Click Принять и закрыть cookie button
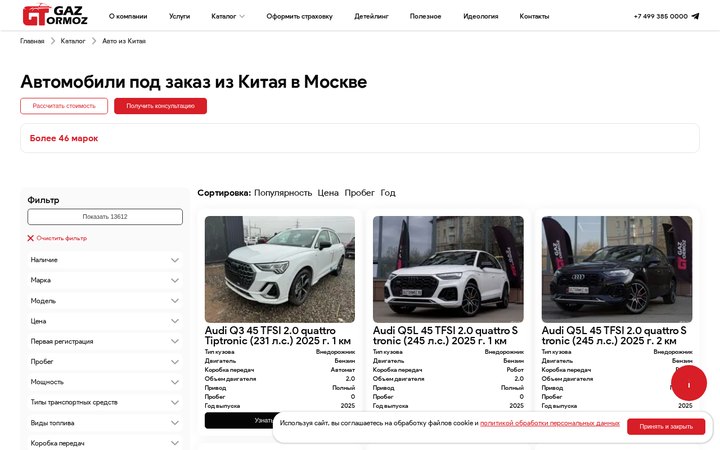This screenshot has width=720, height=450. (x=666, y=427)
